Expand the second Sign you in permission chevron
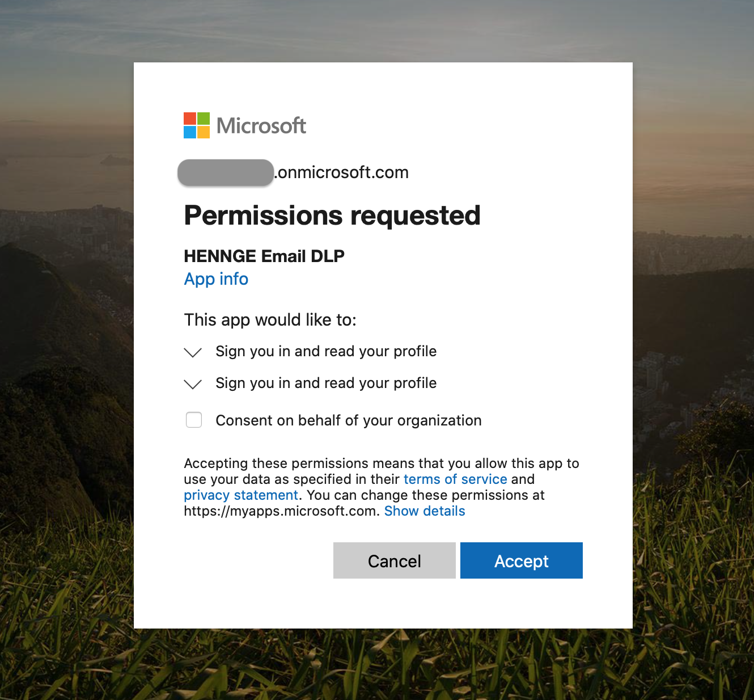The height and width of the screenshot is (700, 754). pyautogui.click(x=193, y=384)
